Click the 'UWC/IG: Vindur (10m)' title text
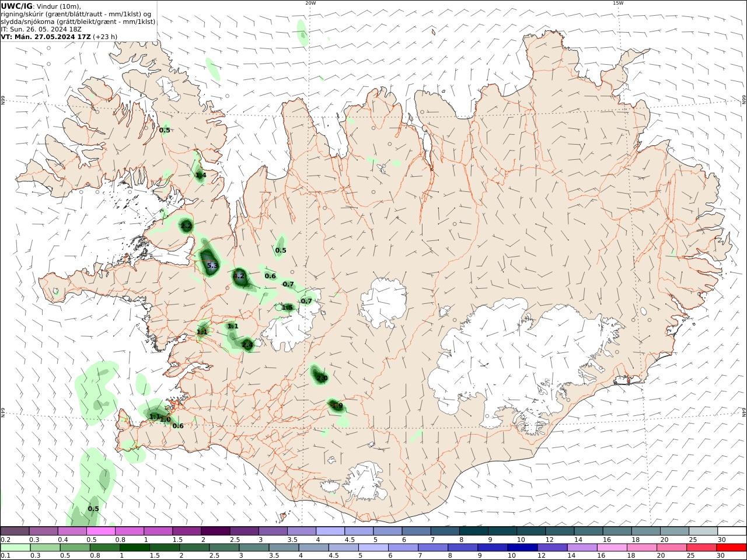The width and height of the screenshot is (747, 560). 41,6
